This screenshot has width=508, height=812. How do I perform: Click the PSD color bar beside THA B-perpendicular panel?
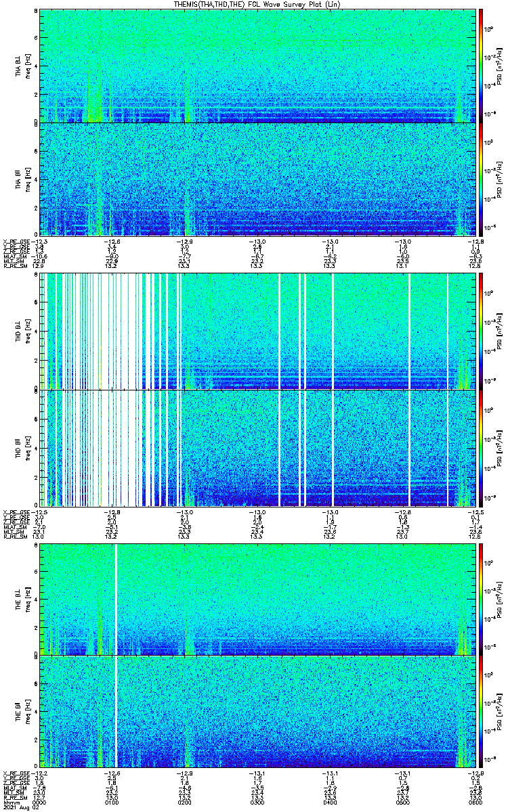(481, 66)
